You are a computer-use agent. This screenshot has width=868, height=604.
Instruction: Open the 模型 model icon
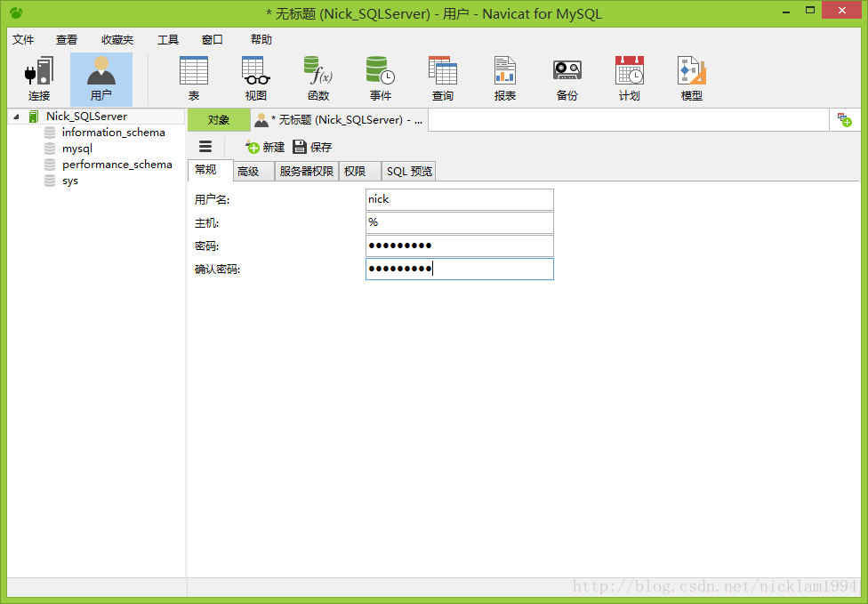pyautogui.click(x=691, y=78)
